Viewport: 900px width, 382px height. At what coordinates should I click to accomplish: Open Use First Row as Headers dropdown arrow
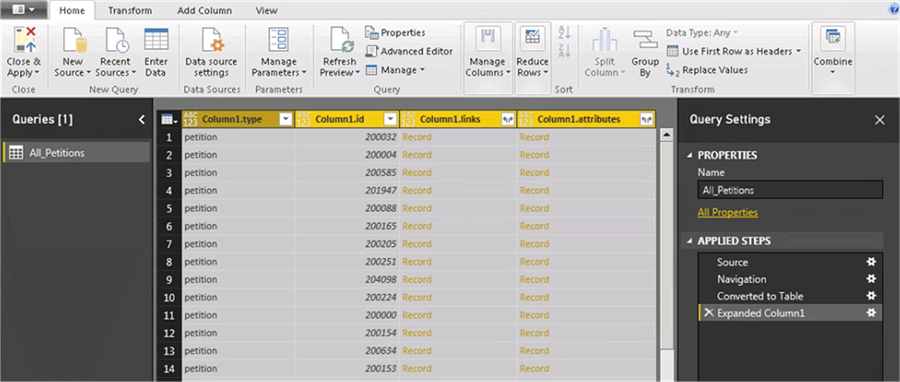pos(798,51)
